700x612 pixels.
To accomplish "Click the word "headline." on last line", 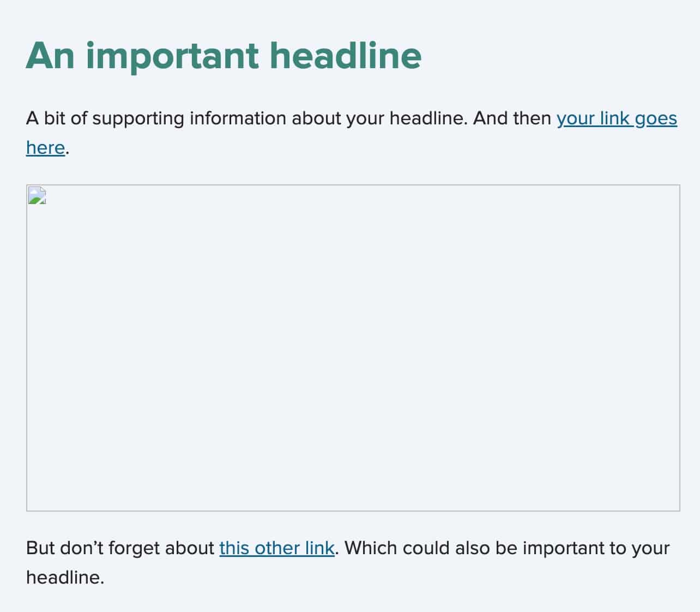I will click(x=65, y=577).
